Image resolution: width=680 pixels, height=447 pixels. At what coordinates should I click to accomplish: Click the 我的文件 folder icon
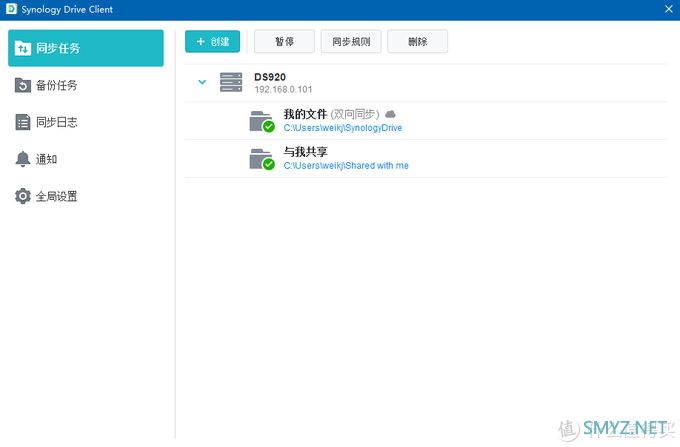coord(261,121)
